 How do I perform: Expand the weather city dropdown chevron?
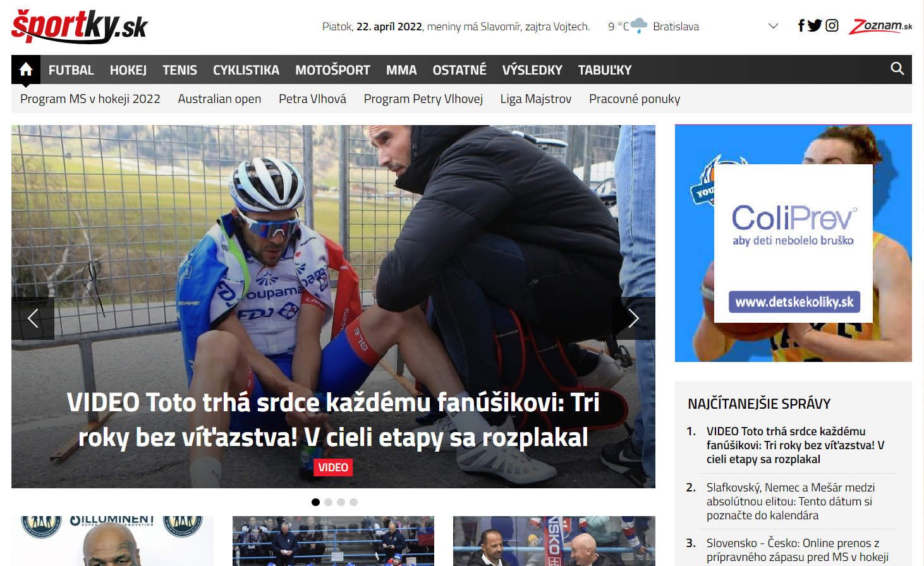tap(772, 27)
